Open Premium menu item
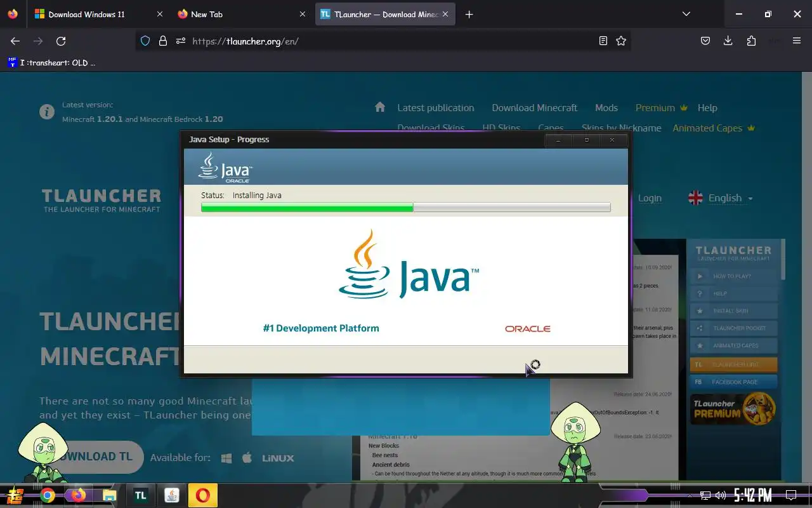Viewport: 812px width, 508px height. [662, 108]
